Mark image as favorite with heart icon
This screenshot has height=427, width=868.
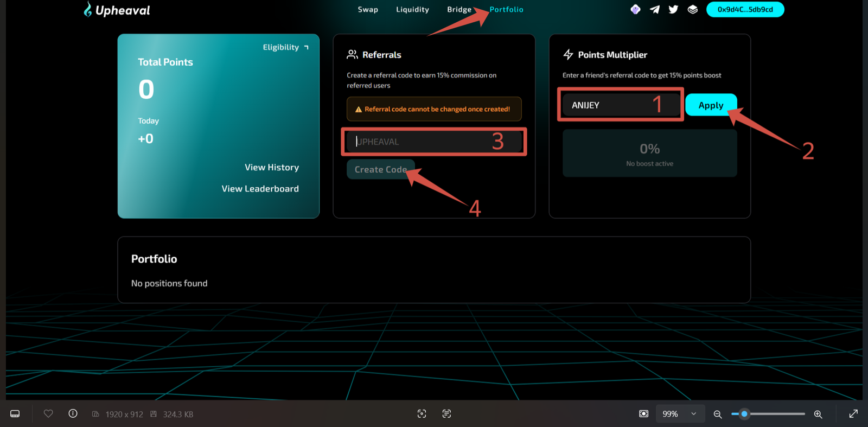point(48,414)
